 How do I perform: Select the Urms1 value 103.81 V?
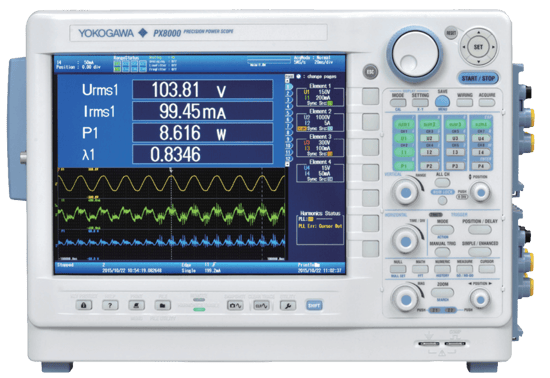coord(203,90)
